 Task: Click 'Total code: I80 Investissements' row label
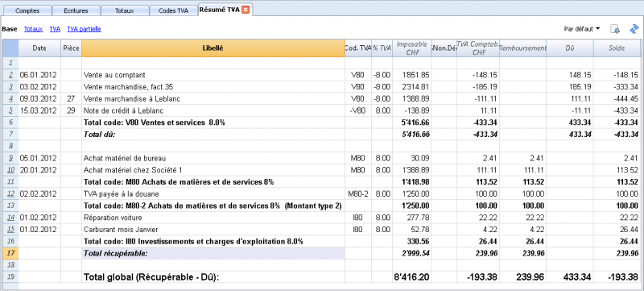(213, 242)
